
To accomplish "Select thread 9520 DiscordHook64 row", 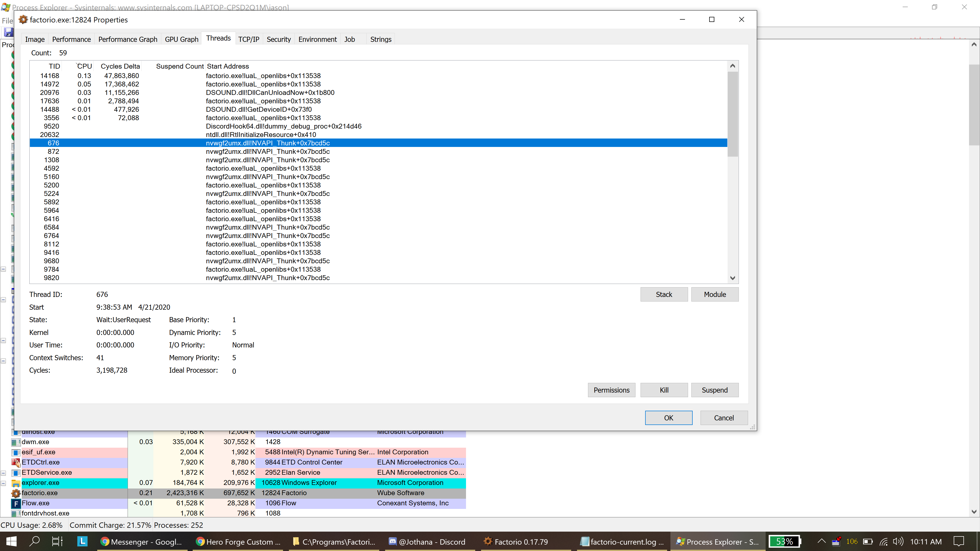I will 378,126.
